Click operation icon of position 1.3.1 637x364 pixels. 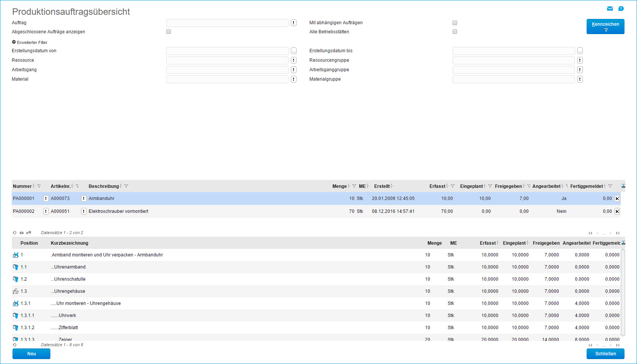16,303
